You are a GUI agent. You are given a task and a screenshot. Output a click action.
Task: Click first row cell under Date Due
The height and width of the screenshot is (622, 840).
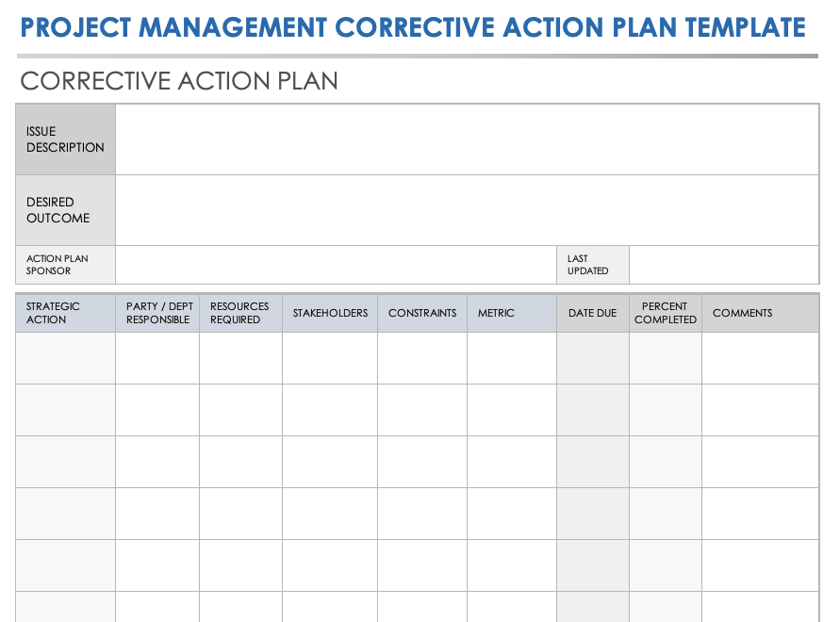[593, 358]
